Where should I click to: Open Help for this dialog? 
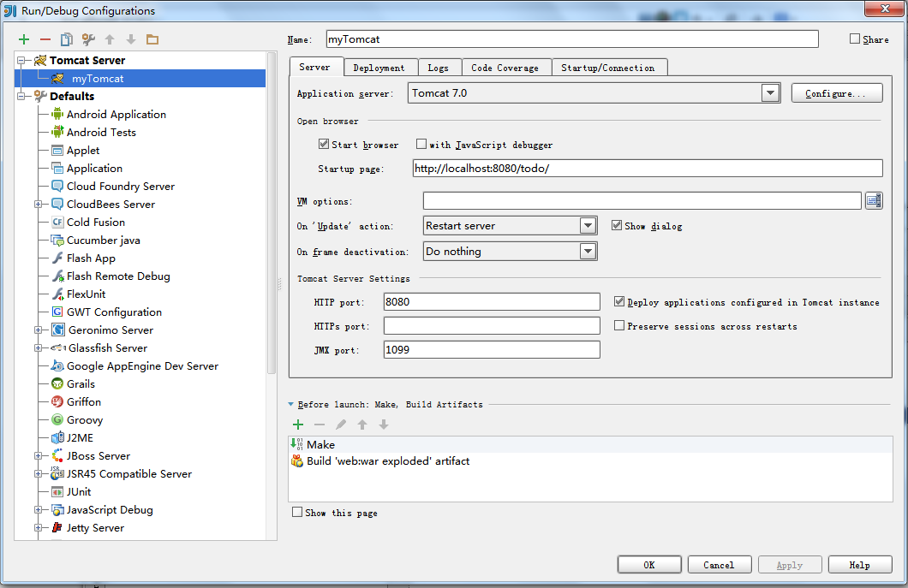tap(860, 565)
